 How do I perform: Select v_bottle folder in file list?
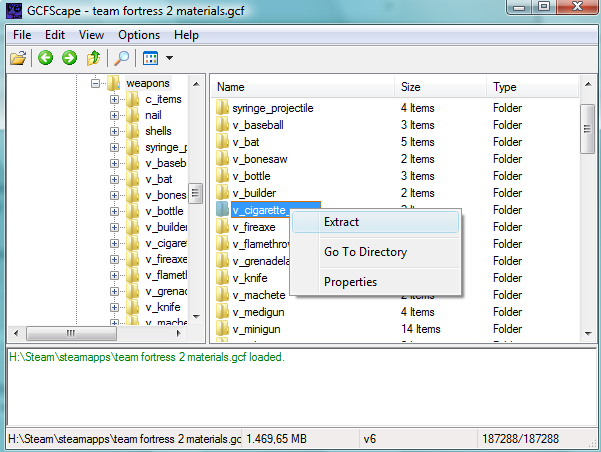click(251, 176)
